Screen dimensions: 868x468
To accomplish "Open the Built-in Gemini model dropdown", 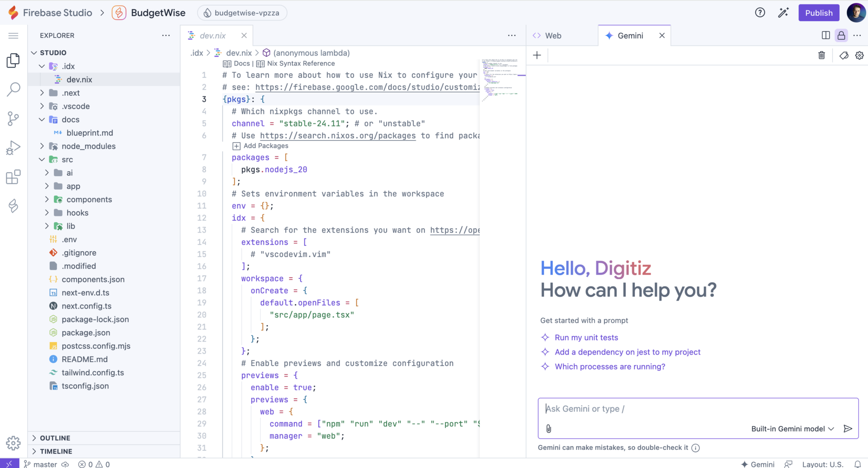I will pyautogui.click(x=792, y=429).
